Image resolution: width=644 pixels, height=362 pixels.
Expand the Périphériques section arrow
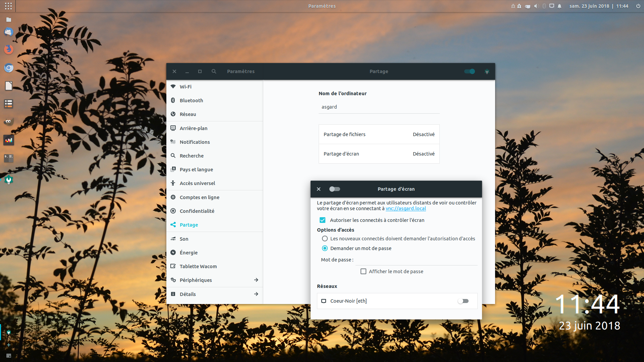(x=256, y=280)
